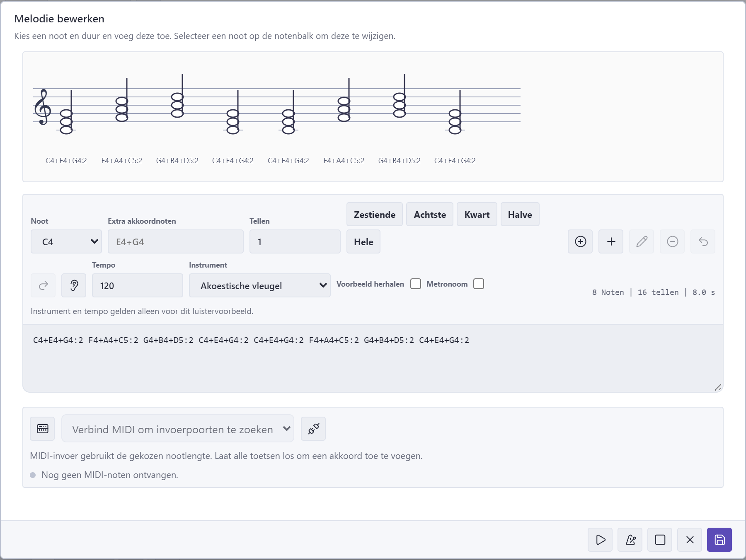Click the ear listen-preview icon
This screenshot has height=560, width=746.
click(x=74, y=285)
